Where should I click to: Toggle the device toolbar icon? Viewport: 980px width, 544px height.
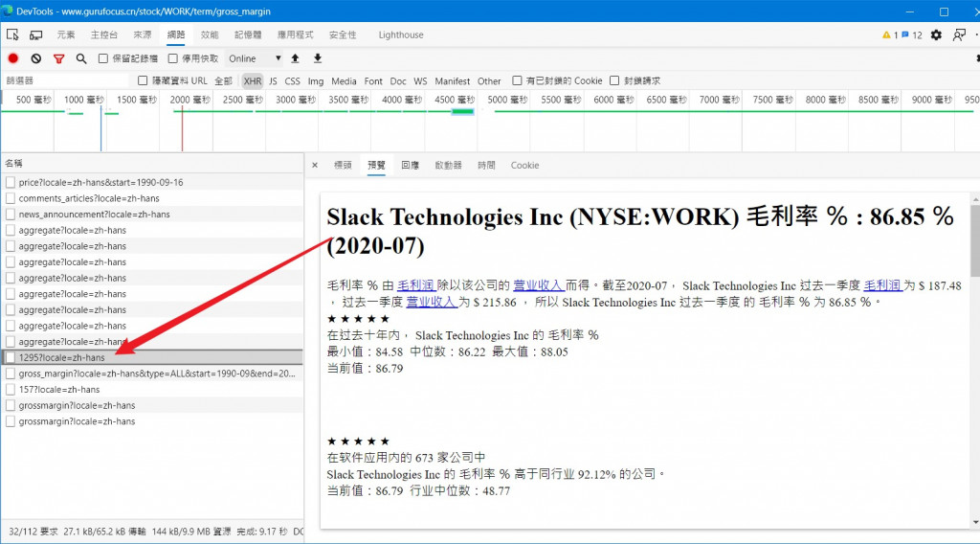pos(36,35)
